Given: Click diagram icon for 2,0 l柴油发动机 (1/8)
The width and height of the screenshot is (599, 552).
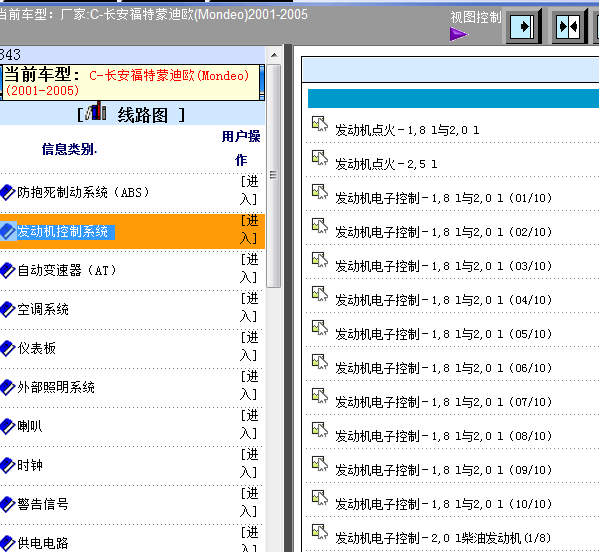Looking at the screenshot, I should click(x=320, y=532).
